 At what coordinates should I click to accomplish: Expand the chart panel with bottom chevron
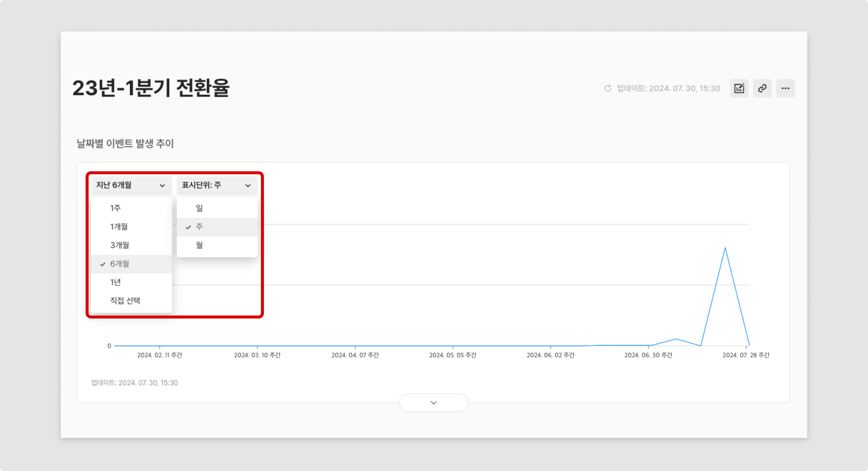433,403
